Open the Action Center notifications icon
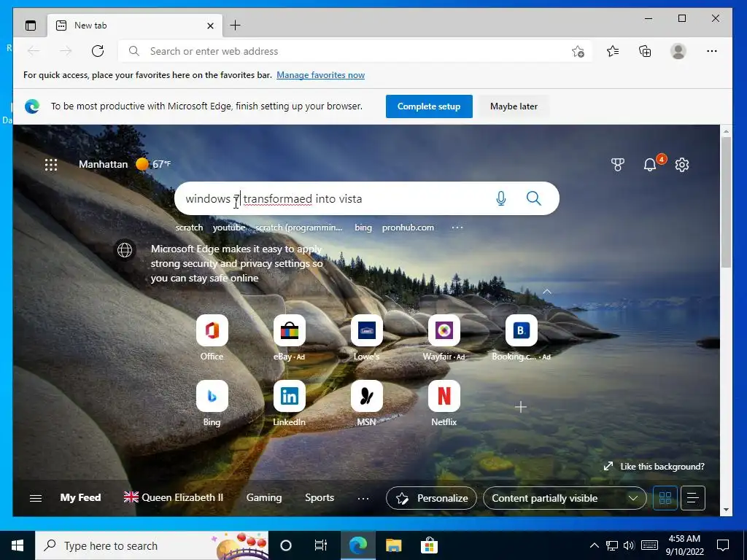747x560 pixels. pos(723,545)
